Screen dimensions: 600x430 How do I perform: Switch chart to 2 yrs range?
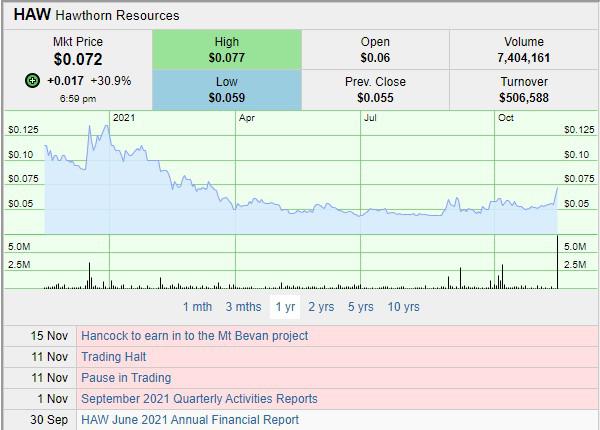pyautogui.click(x=321, y=307)
